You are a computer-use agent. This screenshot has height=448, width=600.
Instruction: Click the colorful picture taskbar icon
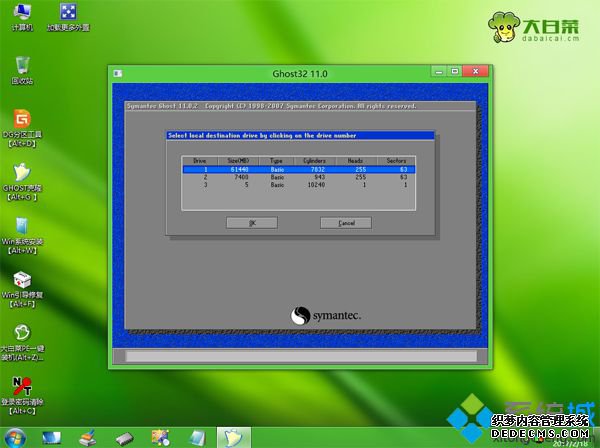[160, 438]
